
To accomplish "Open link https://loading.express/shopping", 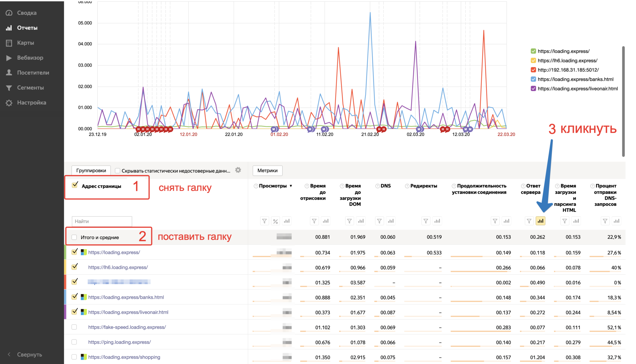I will click(124, 357).
